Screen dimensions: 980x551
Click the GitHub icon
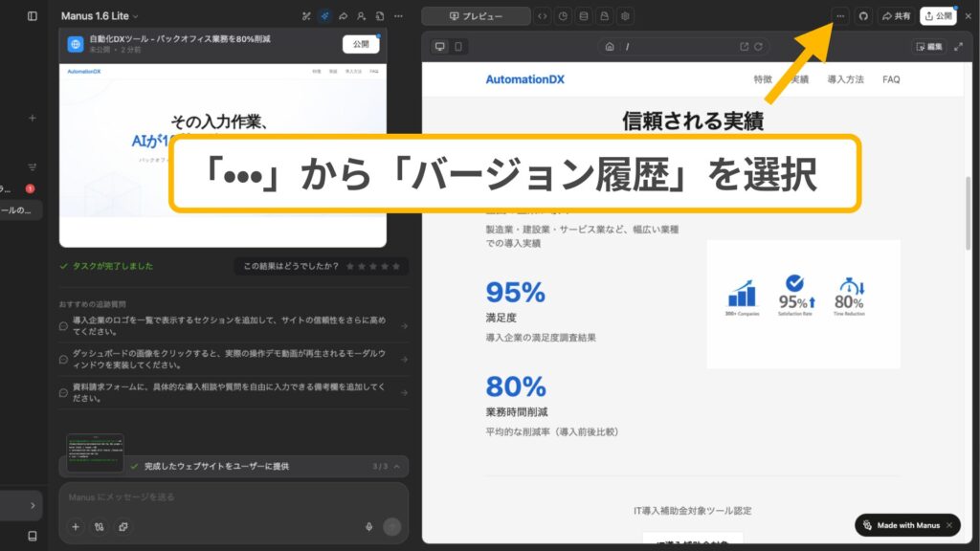[863, 16]
